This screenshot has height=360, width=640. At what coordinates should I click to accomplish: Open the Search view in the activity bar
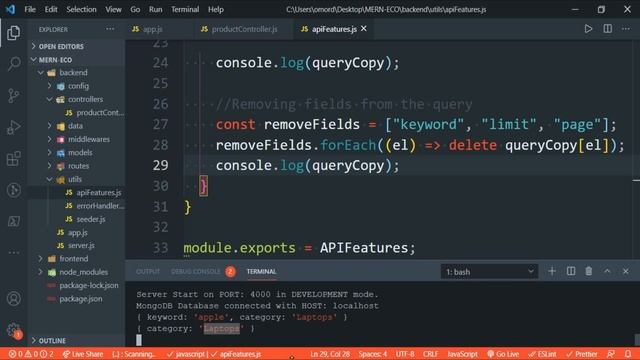click(13, 64)
